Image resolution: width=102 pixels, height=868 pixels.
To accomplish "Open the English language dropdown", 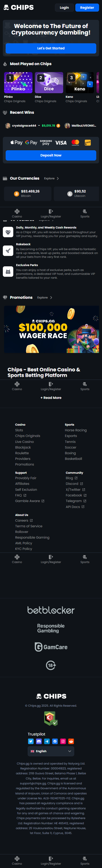I will tap(51, 751).
